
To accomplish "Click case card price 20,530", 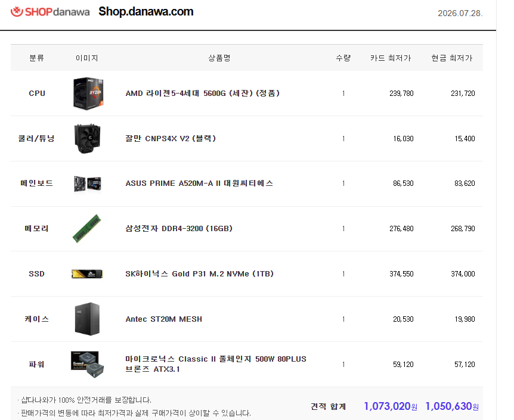I will [x=403, y=319].
